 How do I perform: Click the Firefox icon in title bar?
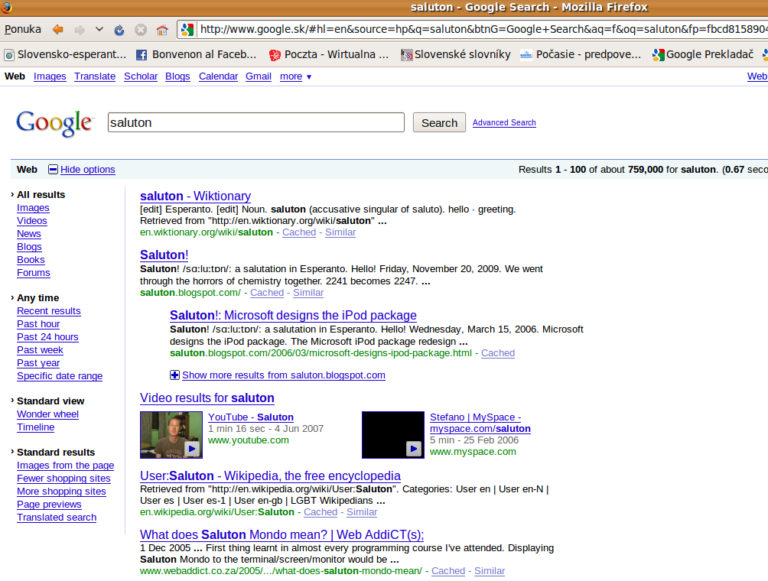click(x=6, y=7)
